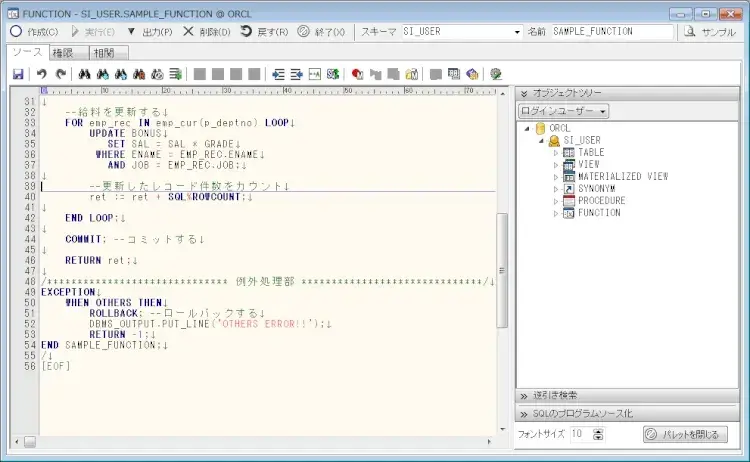Screen dimensions: 750x462
Task: Click the SI_USER user icon in tree
Action: click(x=554, y=141)
